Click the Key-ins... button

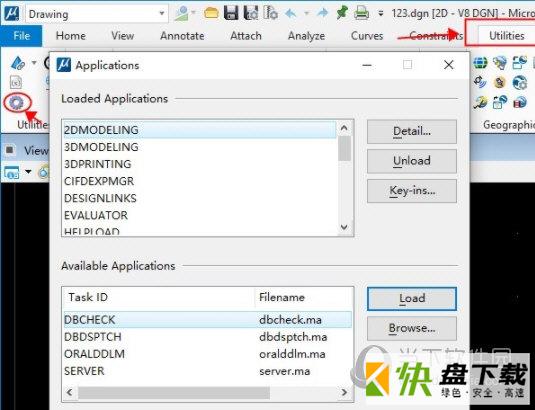pos(412,191)
